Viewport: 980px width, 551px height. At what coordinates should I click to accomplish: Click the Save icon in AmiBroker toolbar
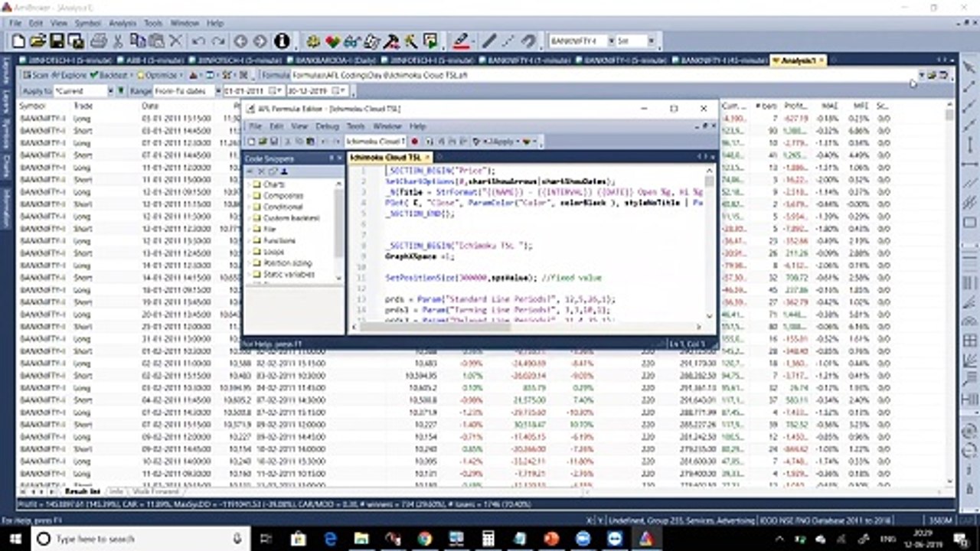coord(57,41)
